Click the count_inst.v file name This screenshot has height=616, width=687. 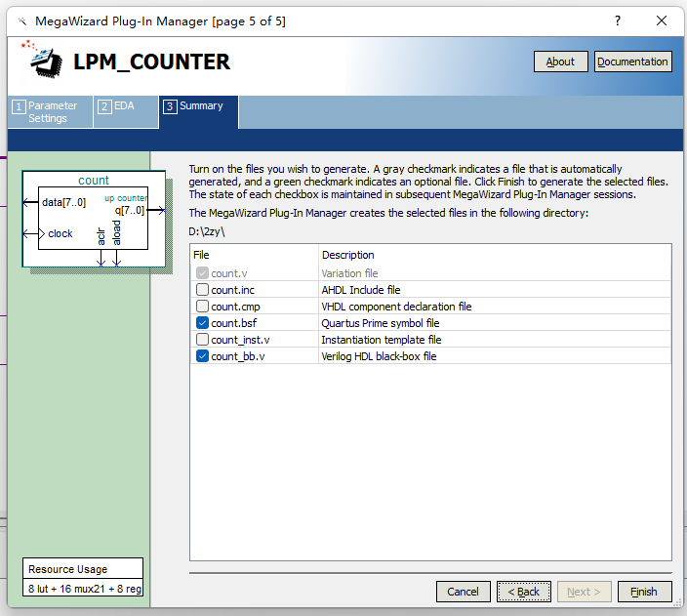pos(240,340)
